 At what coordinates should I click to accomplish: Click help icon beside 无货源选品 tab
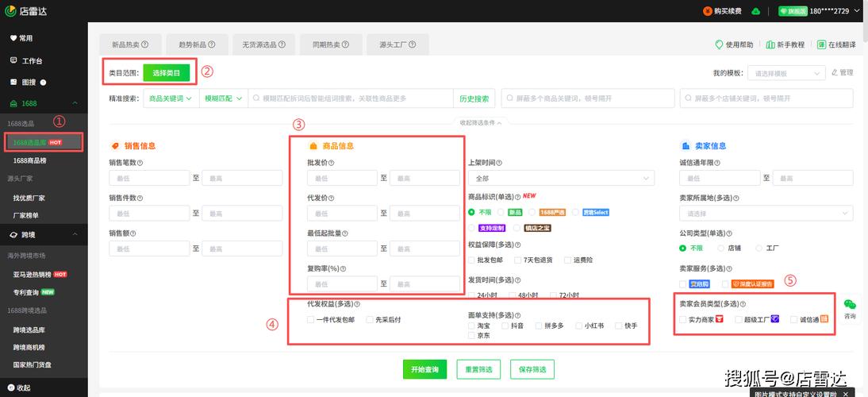click(282, 44)
